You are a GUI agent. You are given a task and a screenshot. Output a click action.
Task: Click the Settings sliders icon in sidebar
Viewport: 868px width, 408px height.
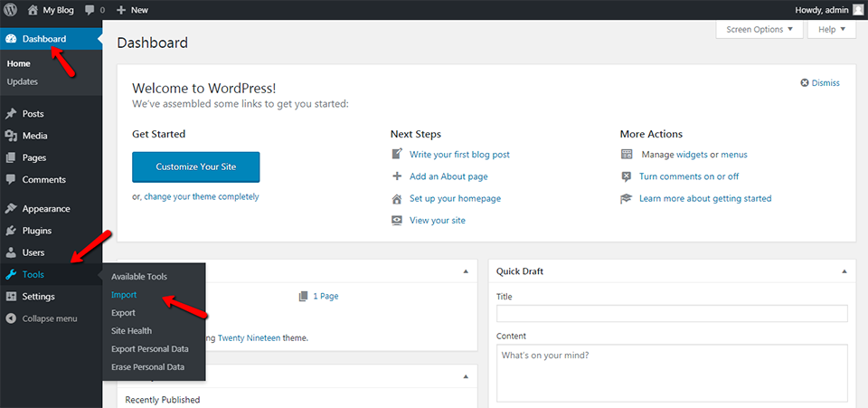[x=11, y=297]
